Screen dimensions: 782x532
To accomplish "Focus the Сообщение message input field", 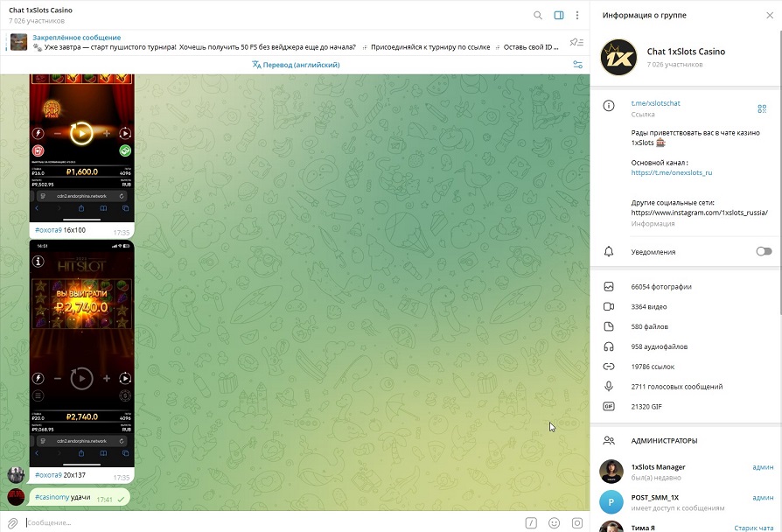I will coord(262,522).
